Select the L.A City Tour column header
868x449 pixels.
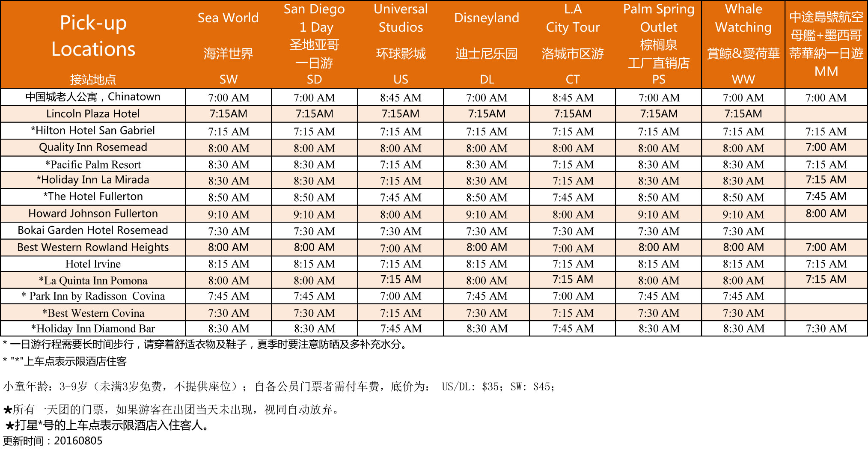tap(573, 45)
